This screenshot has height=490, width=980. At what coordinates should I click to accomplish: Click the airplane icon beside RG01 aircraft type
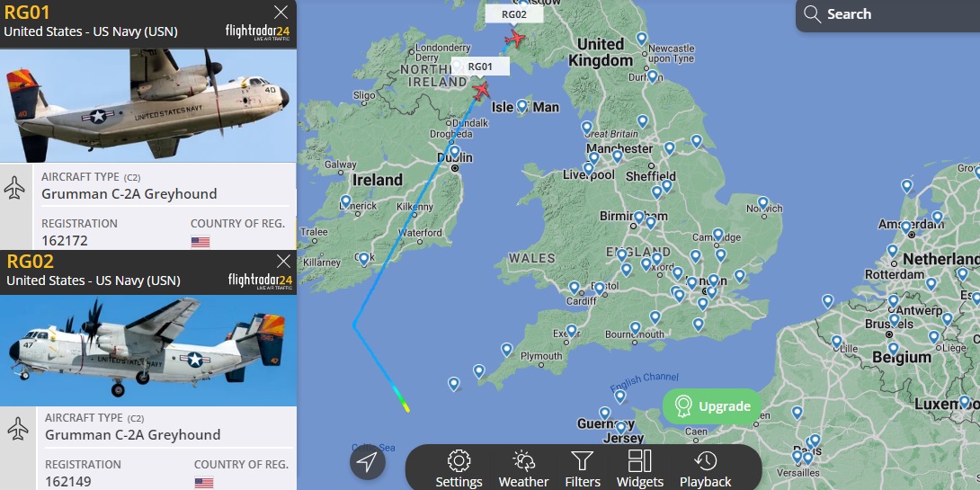pos(14,188)
